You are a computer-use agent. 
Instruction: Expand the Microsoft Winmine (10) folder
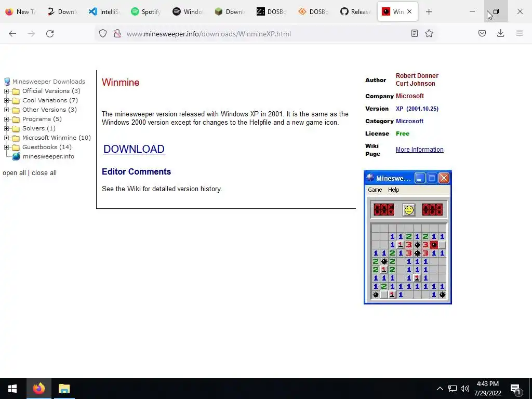pos(6,138)
